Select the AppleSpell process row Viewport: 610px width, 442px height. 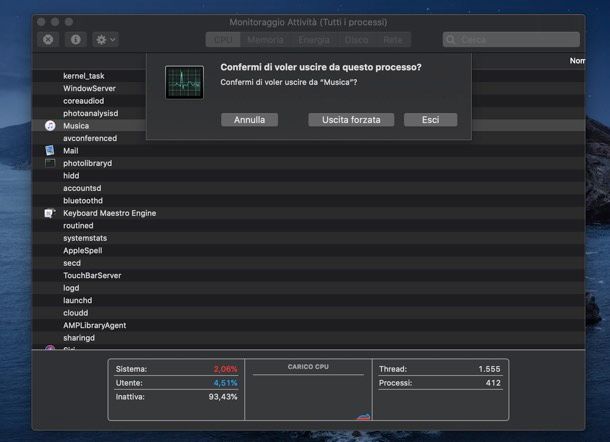(308, 251)
